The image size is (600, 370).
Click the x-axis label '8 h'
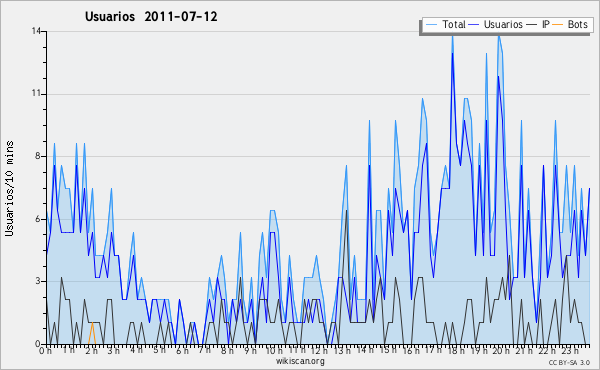coord(227,351)
